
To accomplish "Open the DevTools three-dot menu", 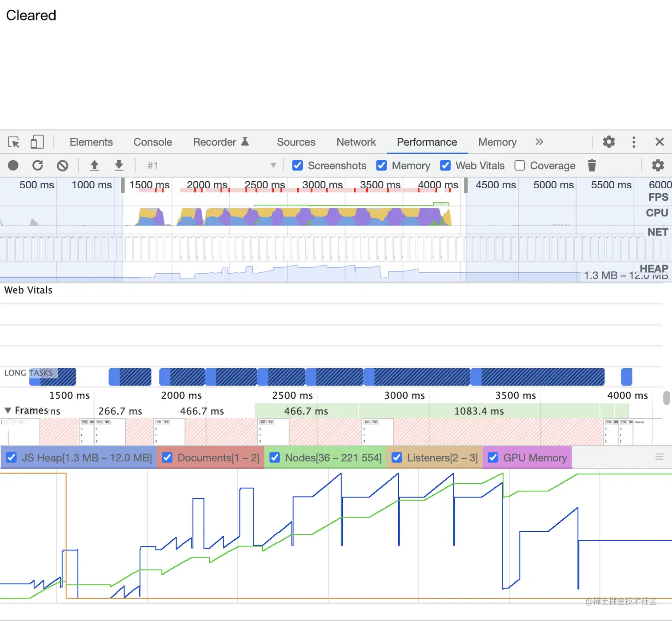I will 634,142.
